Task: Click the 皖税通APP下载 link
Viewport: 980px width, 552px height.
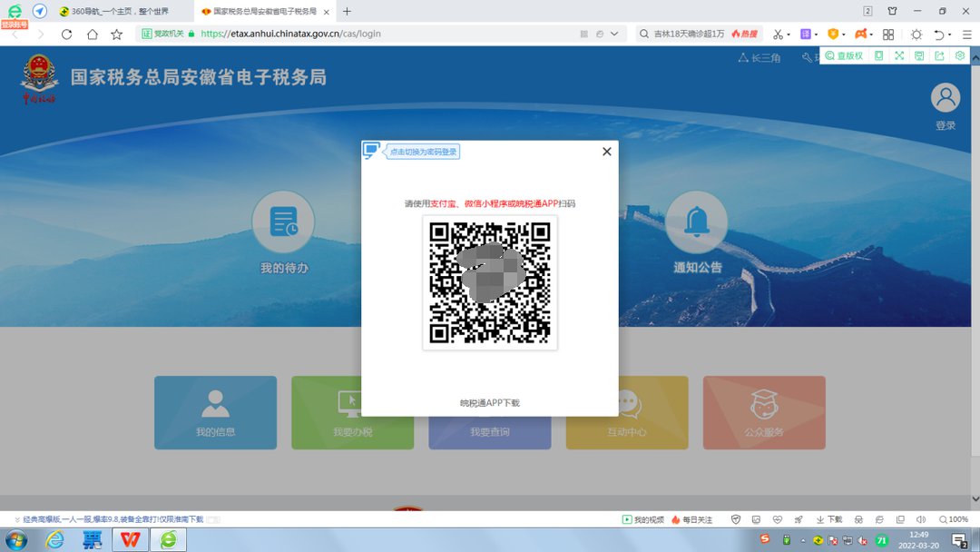Action: point(490,403)
